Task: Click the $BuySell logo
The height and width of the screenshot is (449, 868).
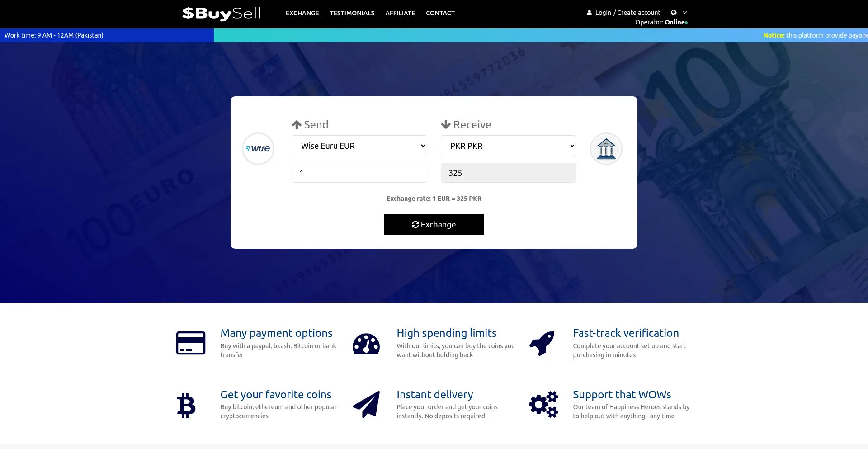Action: pyautogui.click(x=222, y=14)
